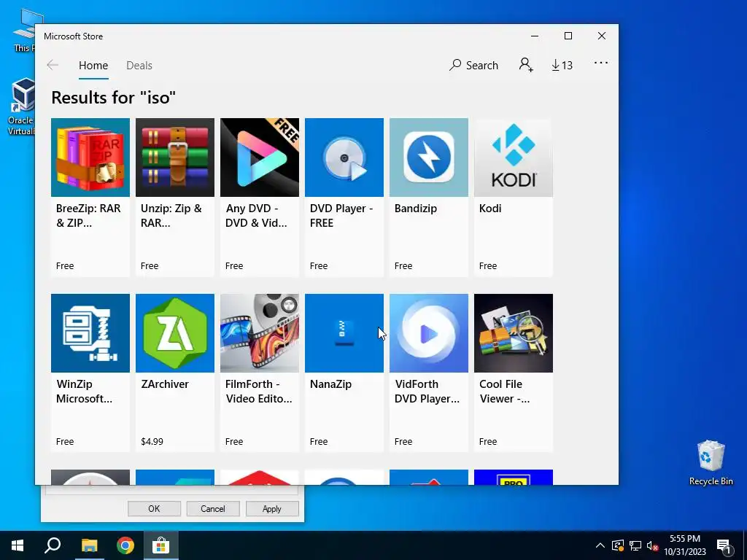Open File Explorer from the taskbar
This screenshot has height=560, width=747.
[x=89, y=545]
